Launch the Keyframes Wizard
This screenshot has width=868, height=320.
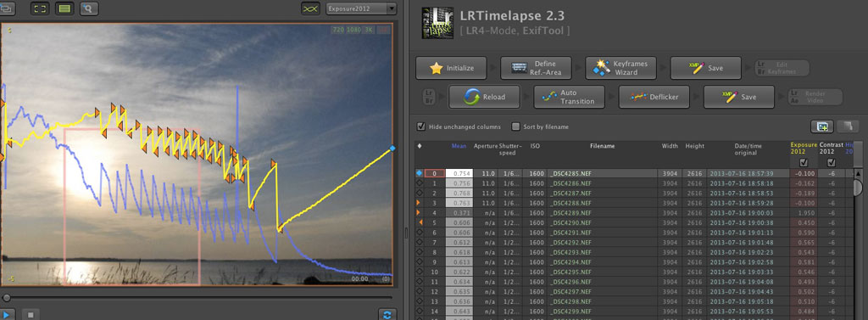(x=620, y=68)
